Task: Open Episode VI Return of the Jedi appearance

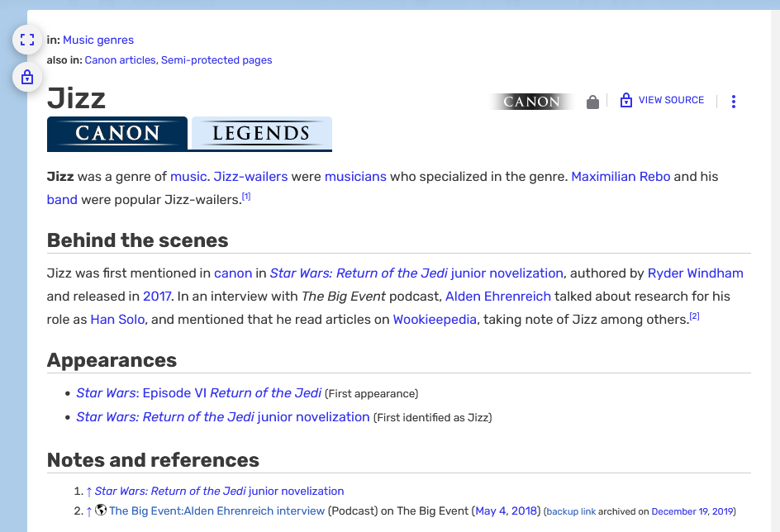Action: tap(198, 392)
